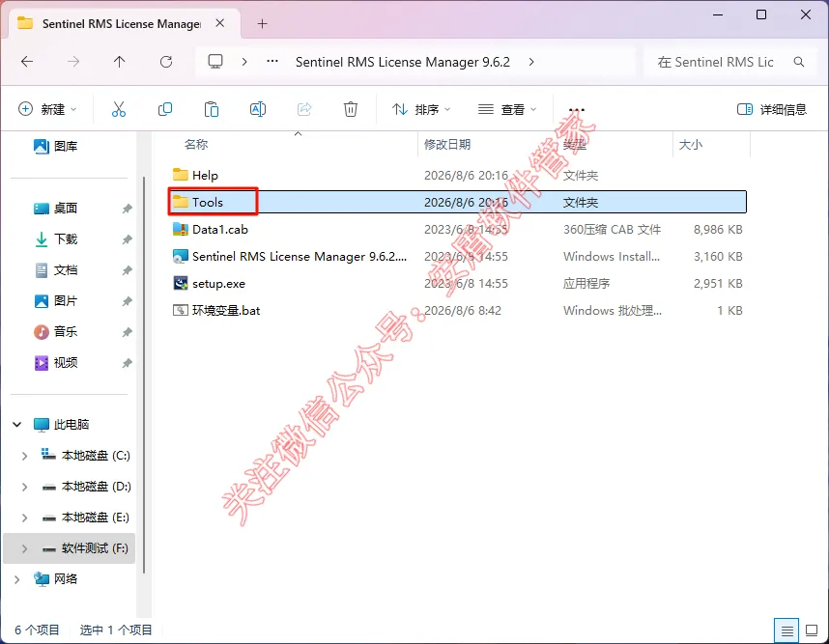Refresh the current folder view
The height and width of the screenshot is (644, 829).
[166, 62]
